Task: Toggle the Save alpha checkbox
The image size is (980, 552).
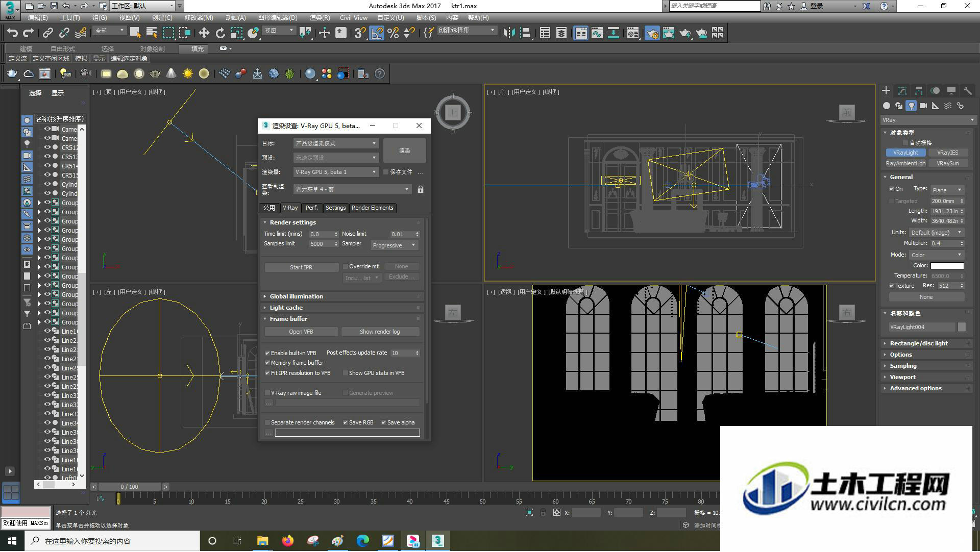Action: click(x=384, y=423)
